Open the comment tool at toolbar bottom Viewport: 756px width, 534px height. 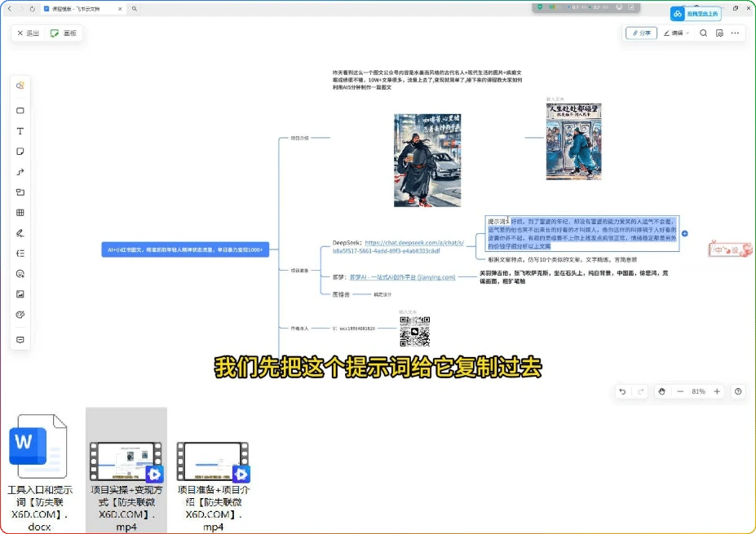click(x=20, y=339)
